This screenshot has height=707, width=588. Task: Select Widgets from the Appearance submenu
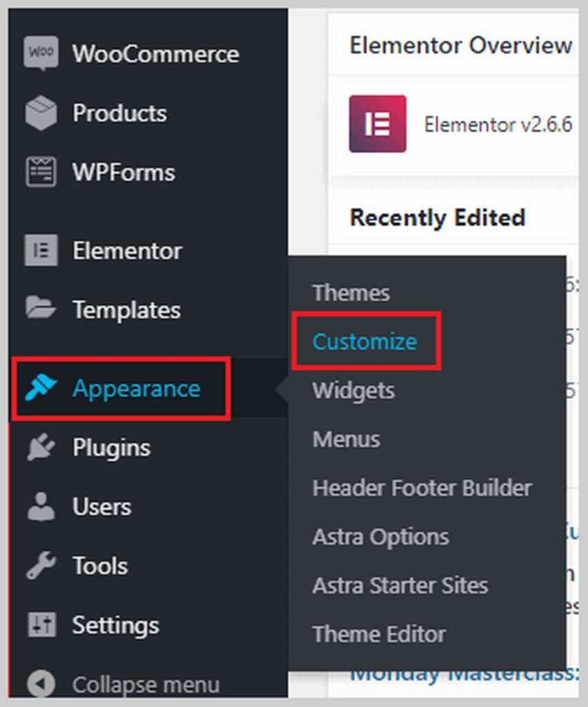click(353, 390)
